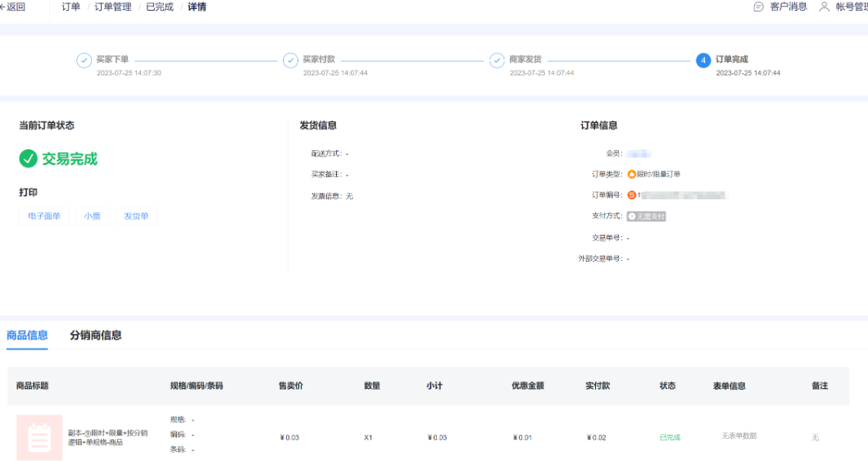Image resolution: width=868 pixels, height=461 pixels.
Task: Go to 已完成 breadcrumb link
Action: click(159, 7)
